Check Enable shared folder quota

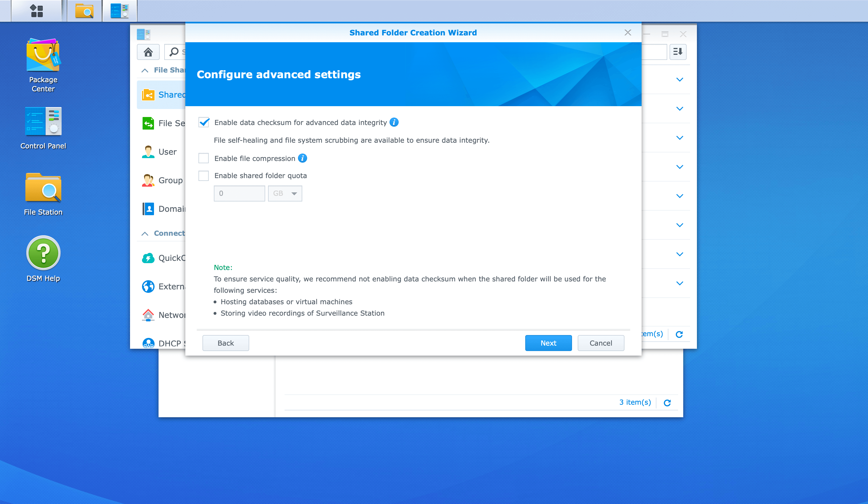(x=204, y=176)
